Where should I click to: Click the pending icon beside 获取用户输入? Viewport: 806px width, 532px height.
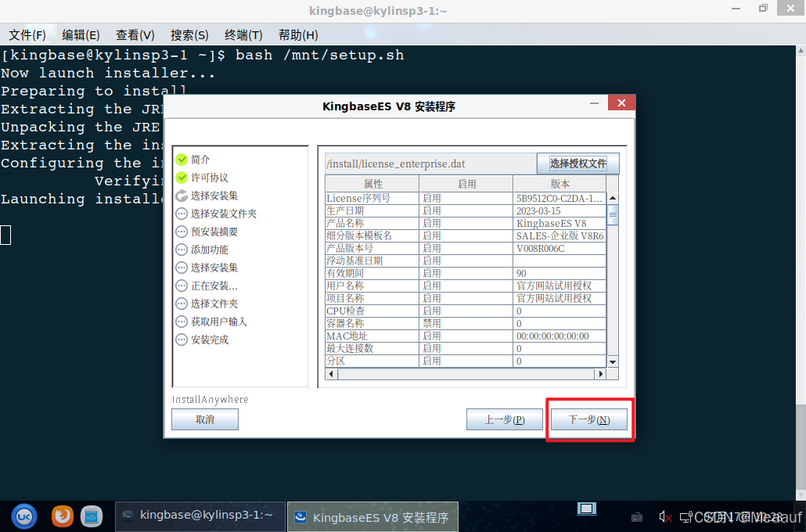pyautogui.click(x=182, y=322)
